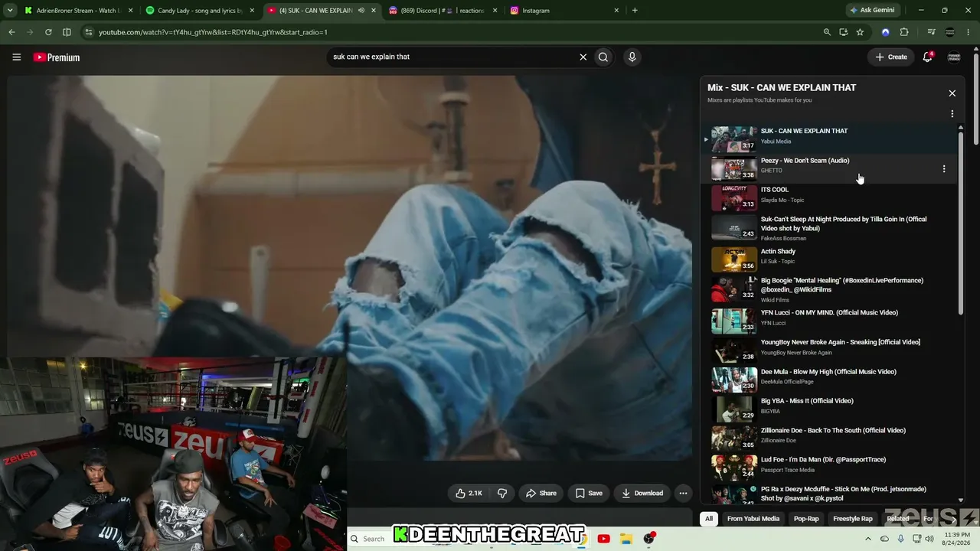Go to the YouTube Premium home logo
The image size is (980, 551).
[x=57, y=57]
